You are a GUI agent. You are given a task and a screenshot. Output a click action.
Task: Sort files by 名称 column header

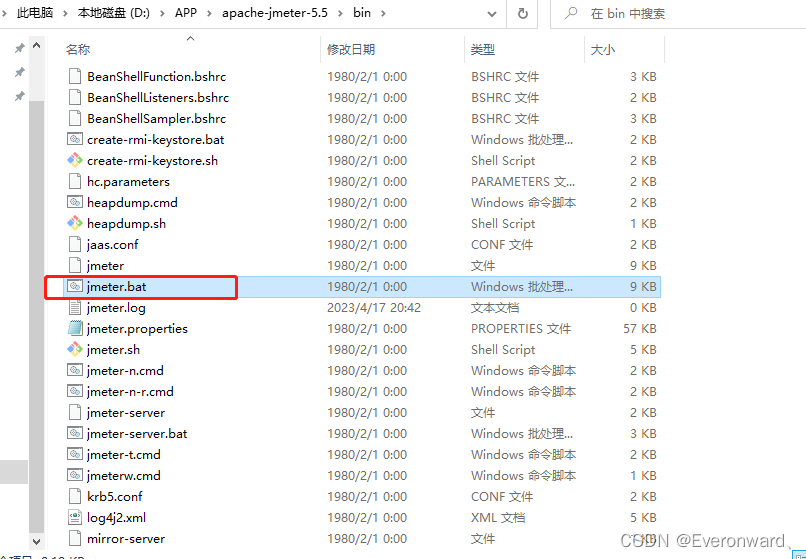click(x=78, y=49)
